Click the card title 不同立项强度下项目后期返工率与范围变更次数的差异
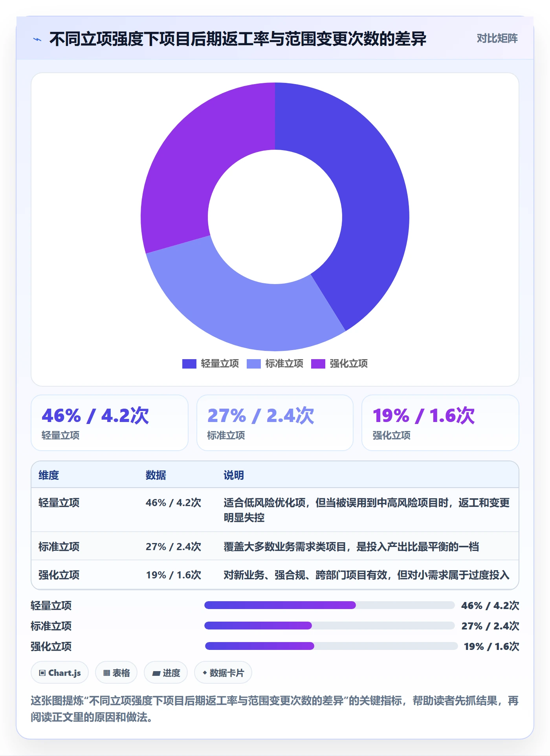The height and width of the screenshot is (756, 550). click(x=238, y=39)
